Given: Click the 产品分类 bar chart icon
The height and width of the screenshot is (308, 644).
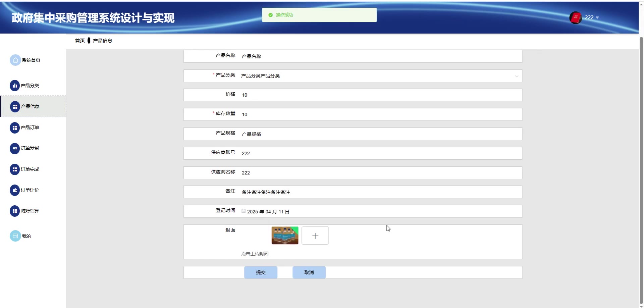Looking at the screenshot, I should [15, 86].
